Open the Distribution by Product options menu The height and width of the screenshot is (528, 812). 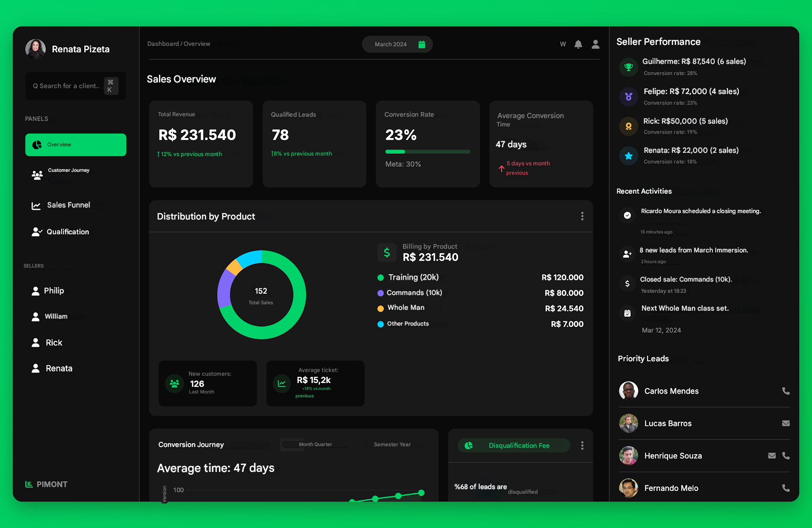(x=582, y=216)
